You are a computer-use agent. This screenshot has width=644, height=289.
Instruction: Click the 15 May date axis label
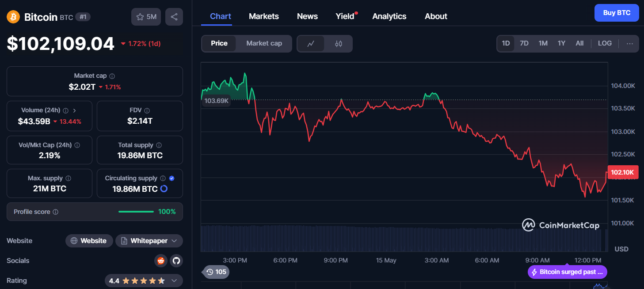386,260
